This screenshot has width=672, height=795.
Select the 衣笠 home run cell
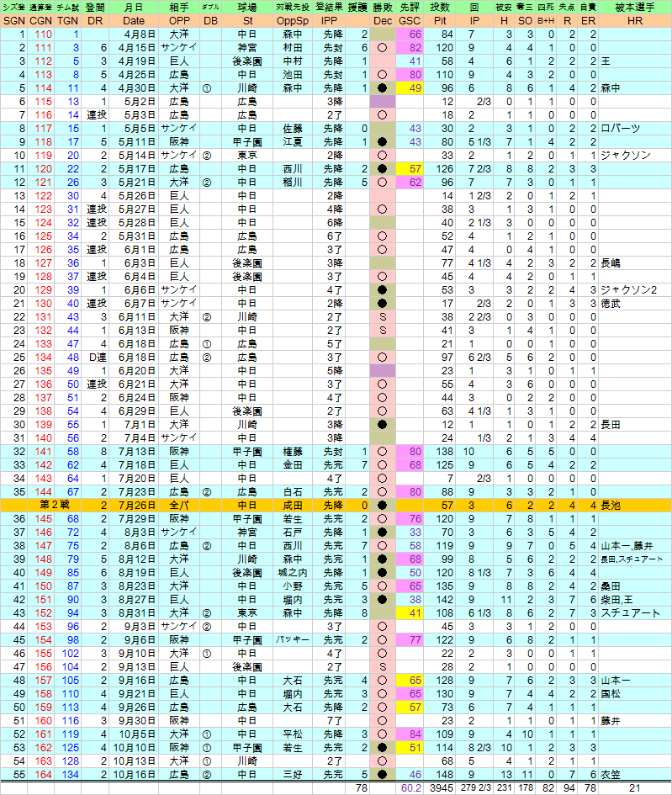634,774
